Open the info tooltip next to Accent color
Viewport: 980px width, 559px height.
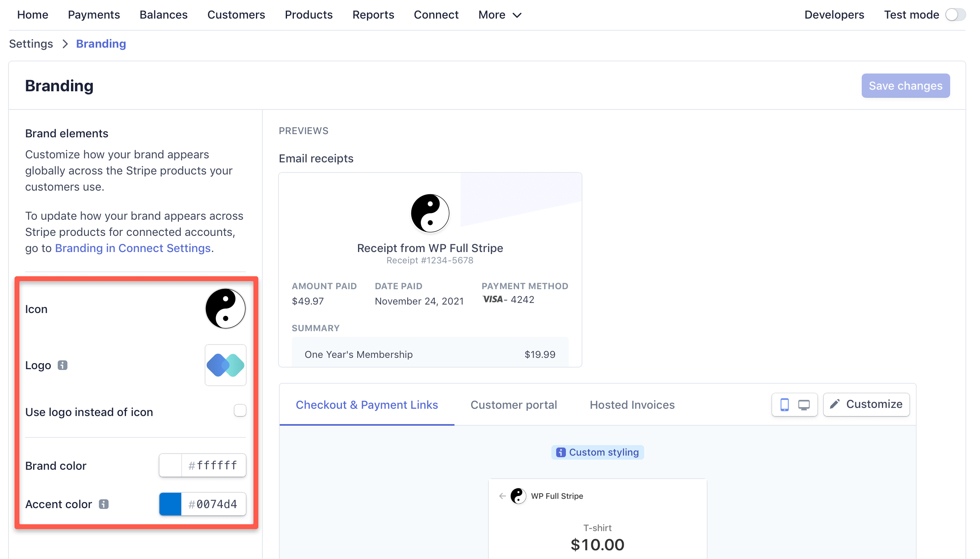tap(104, 504)
